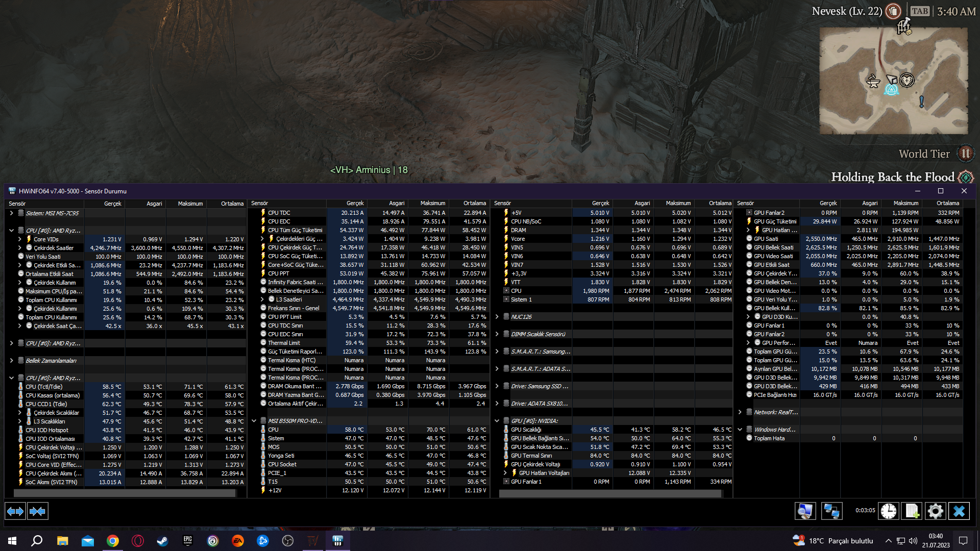Collapse the MSI B550M PRO-VD section
The width and height of the screenshot is (980, 551).
254,421
